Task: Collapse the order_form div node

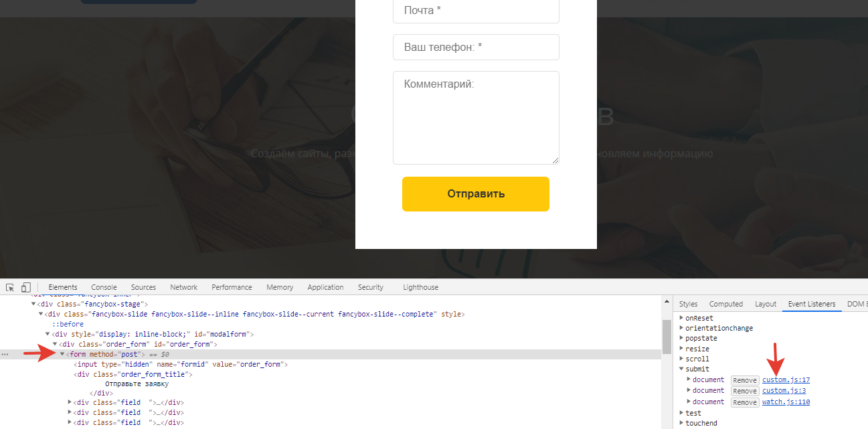Action: (56, 344)
